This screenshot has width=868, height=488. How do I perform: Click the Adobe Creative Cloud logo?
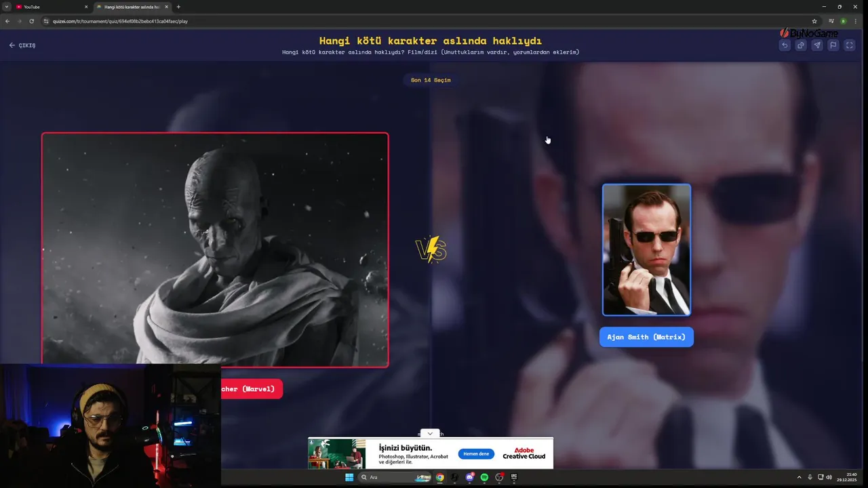524,453
